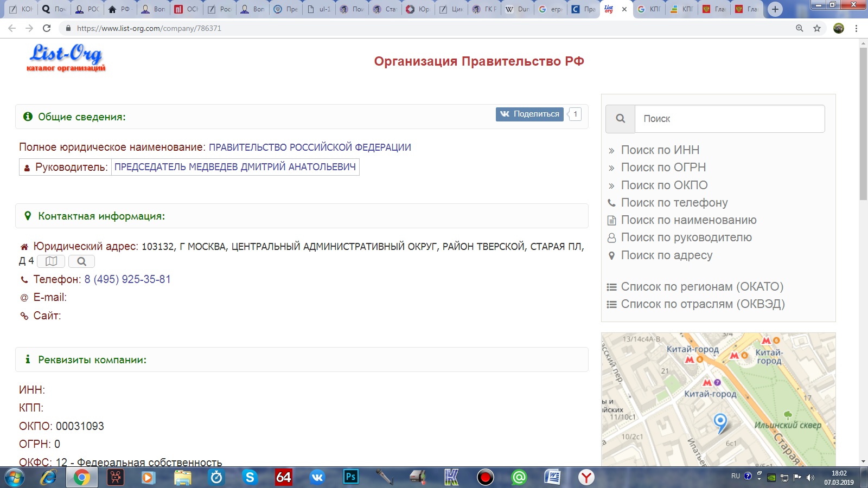This screenshot has height=488, width=868.
Task: Open Поиск по ОКПО link
Action: click(x=664, y=185)
